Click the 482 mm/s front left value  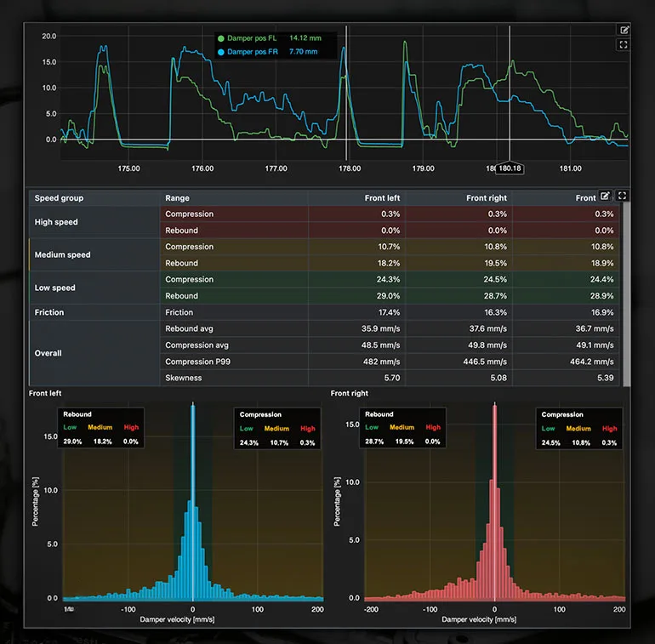tap(381, 362)
